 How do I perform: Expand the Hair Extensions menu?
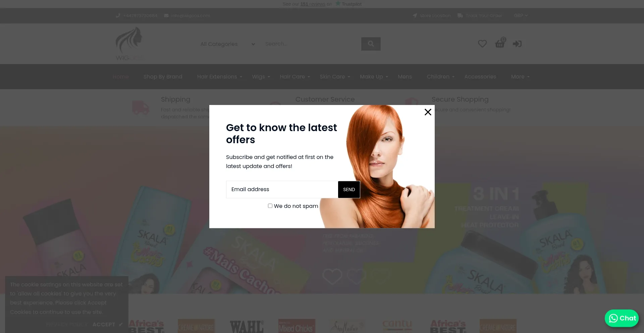tap(220, 77)
